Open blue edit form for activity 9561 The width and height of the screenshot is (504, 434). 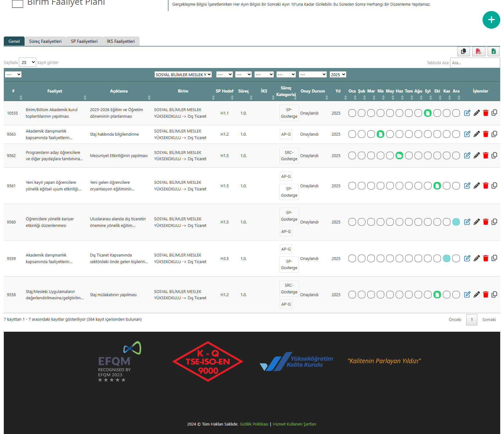pos(467,186)
